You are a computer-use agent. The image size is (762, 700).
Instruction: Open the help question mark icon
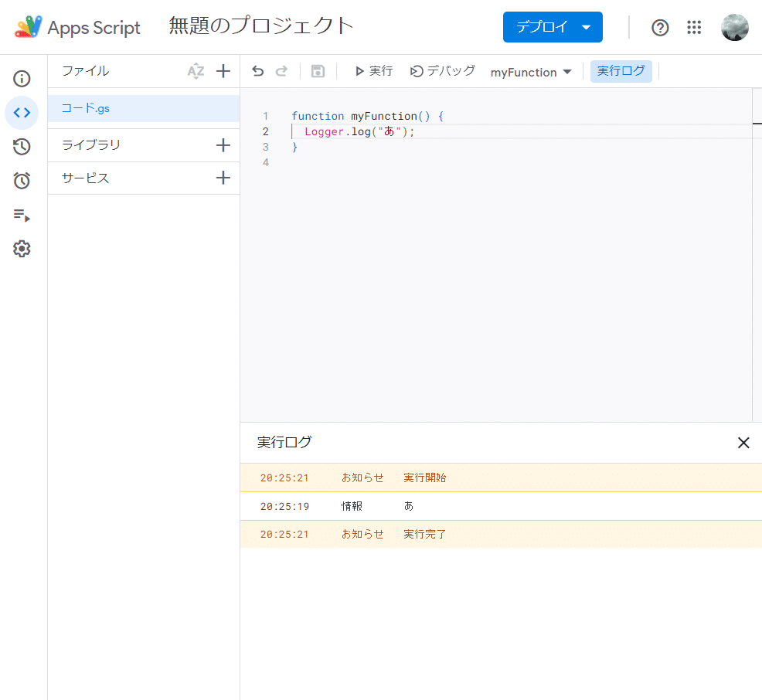[x=660, y=27]
